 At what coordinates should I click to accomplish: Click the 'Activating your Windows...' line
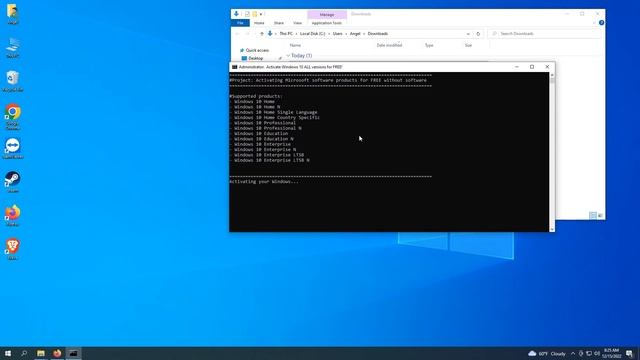(264, 182)
